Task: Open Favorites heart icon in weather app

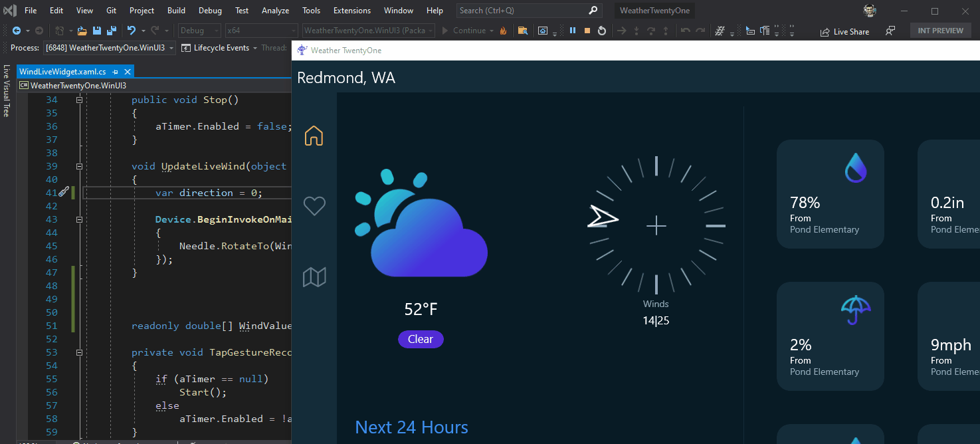Action: [x=314, y=205]
